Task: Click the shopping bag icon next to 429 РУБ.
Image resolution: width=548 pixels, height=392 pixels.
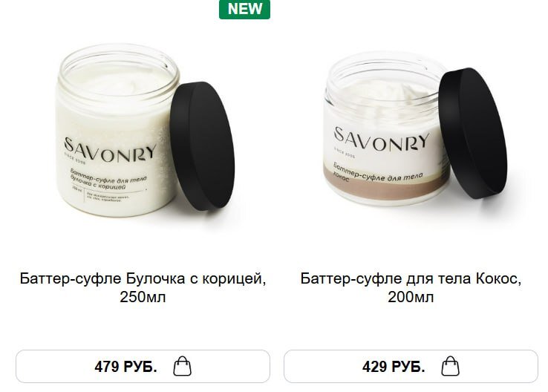Action: click(450, 366)
